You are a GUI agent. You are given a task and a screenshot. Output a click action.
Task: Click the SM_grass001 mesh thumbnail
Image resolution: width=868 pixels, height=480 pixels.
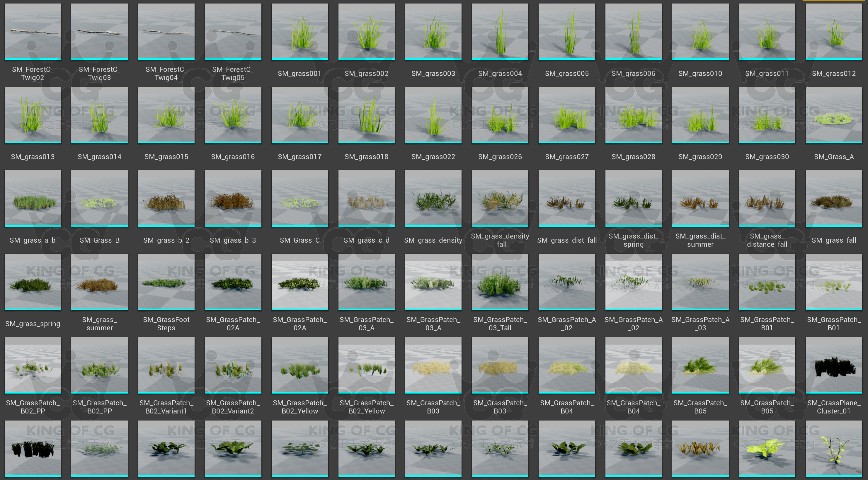coord(299,32)
